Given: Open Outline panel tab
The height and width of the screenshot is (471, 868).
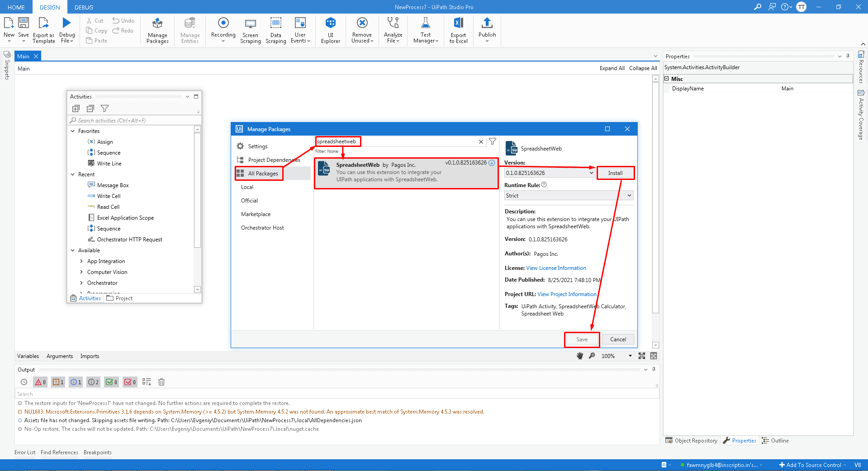Looking at the screenshot, I should click(775, 441).
